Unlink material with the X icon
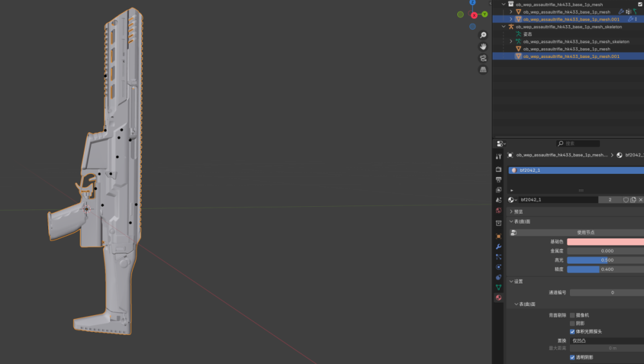 641,200
